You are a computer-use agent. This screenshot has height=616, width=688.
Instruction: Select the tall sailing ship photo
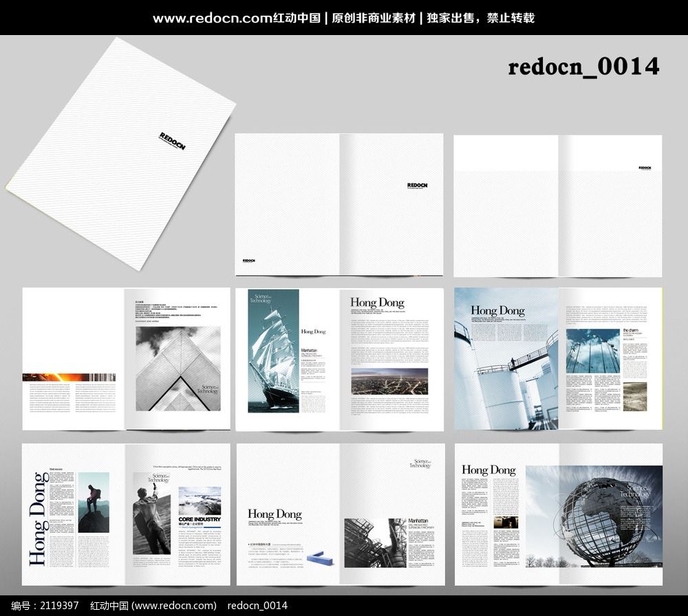pos(273,351)
